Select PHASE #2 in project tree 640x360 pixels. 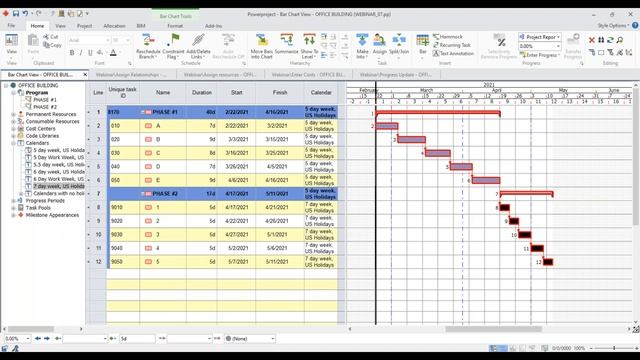pyautogui.click(x=45, y=107)
